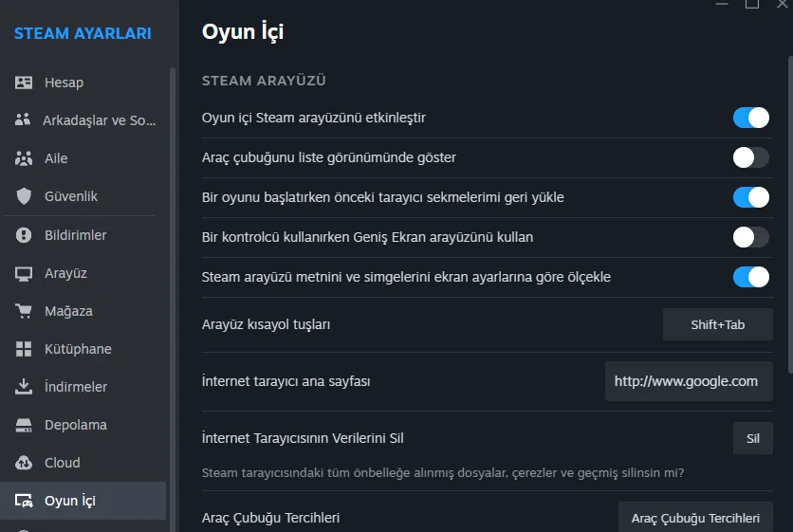Click İnternet Tarayıcısının Verilerini Sil label

303,438
